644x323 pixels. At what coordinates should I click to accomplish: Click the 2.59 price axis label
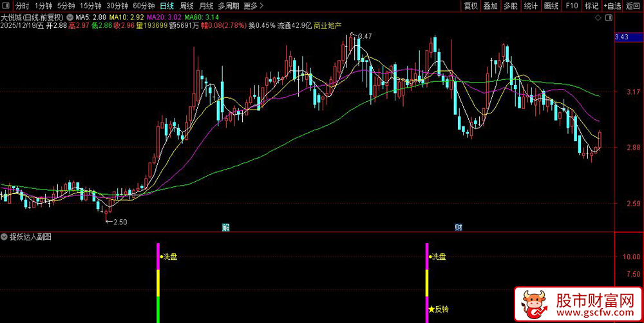pyautogui.click(x=634, y=203)
